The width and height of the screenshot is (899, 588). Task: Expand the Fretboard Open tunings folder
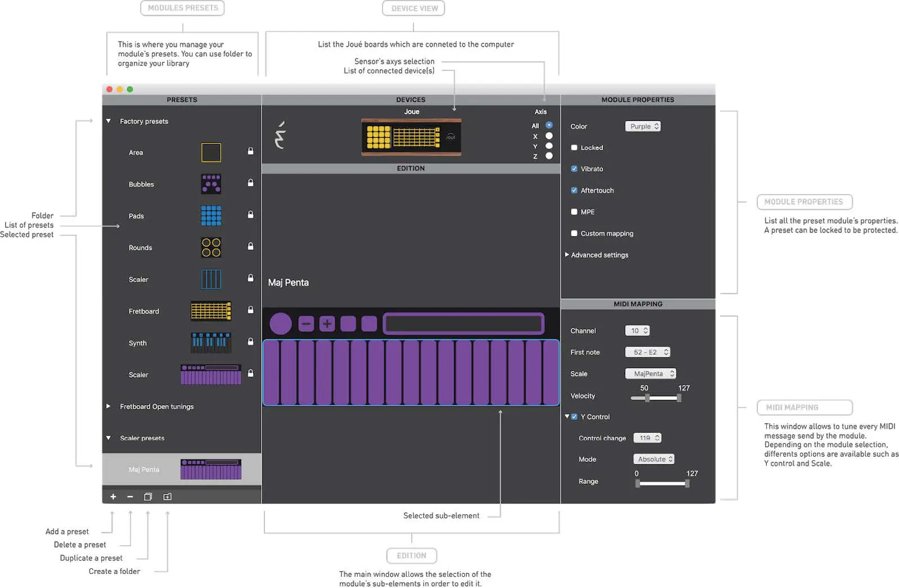click(x=109, y=406)
